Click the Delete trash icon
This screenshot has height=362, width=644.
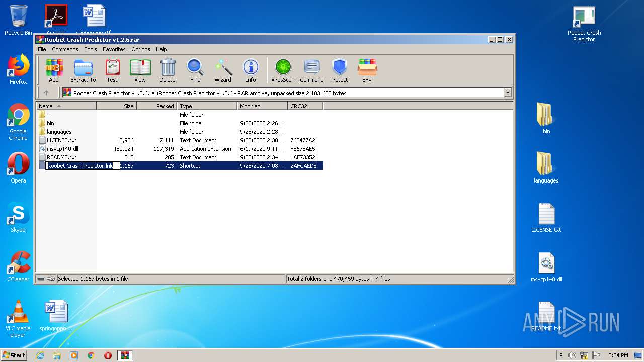coord(168,71)
